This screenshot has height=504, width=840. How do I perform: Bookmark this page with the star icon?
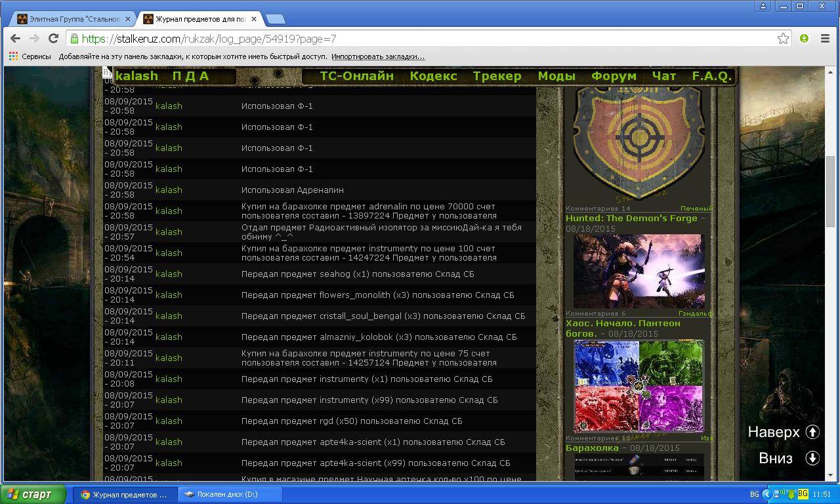pos(783,39)
